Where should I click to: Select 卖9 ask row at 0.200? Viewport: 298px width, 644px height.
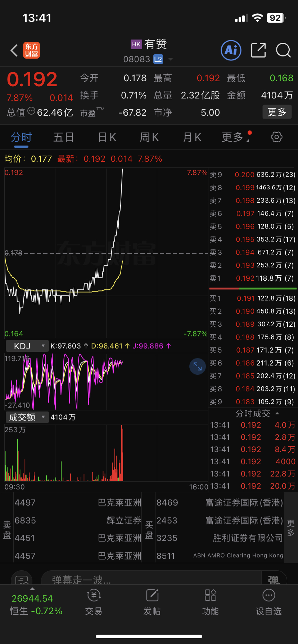coord(253,175)
